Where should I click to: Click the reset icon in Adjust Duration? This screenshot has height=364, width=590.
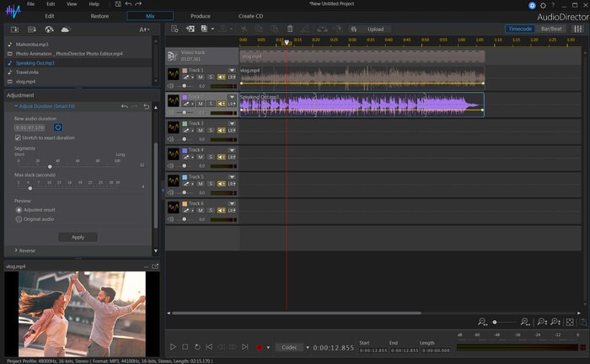(147, 107)
